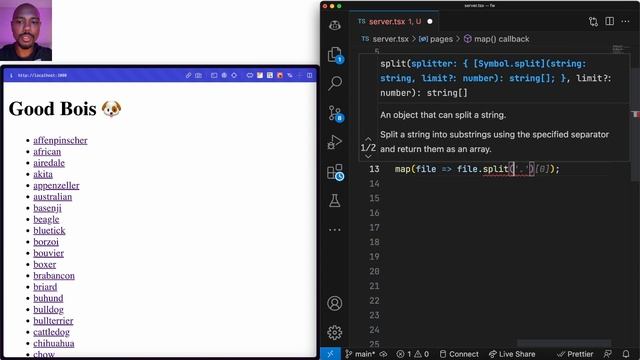The height and width of the screenshot is (360, 640).
Task: Place the cursor on line 13 of the code
Action: 477,169
